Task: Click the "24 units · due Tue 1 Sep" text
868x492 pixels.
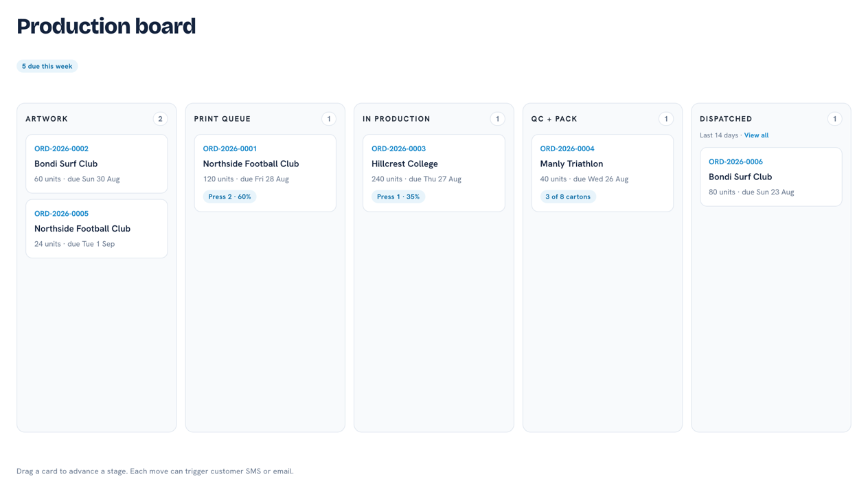Action: [74, 244]
